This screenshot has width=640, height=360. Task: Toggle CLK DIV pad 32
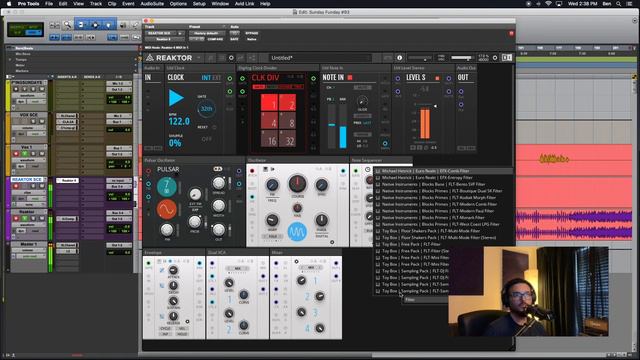287,138
